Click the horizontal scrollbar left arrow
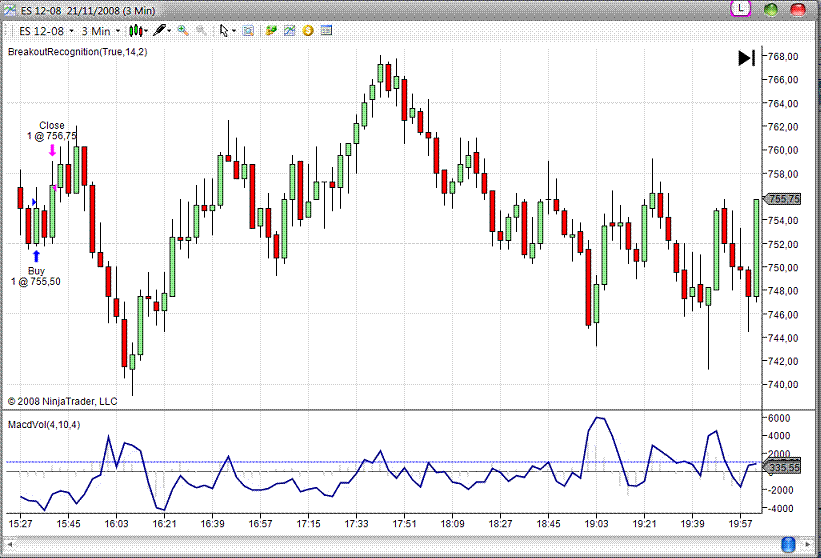821x558 pixels. click(9, 545)
